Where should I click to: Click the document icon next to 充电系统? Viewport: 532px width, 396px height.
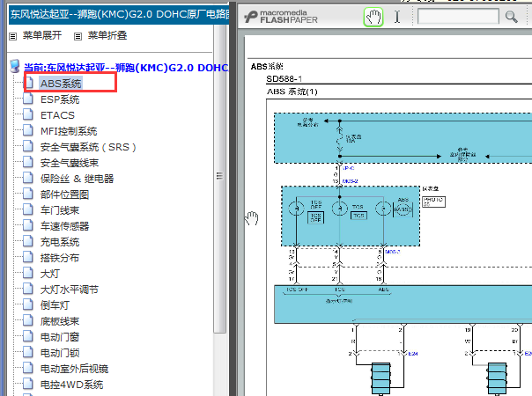point(28,241)
